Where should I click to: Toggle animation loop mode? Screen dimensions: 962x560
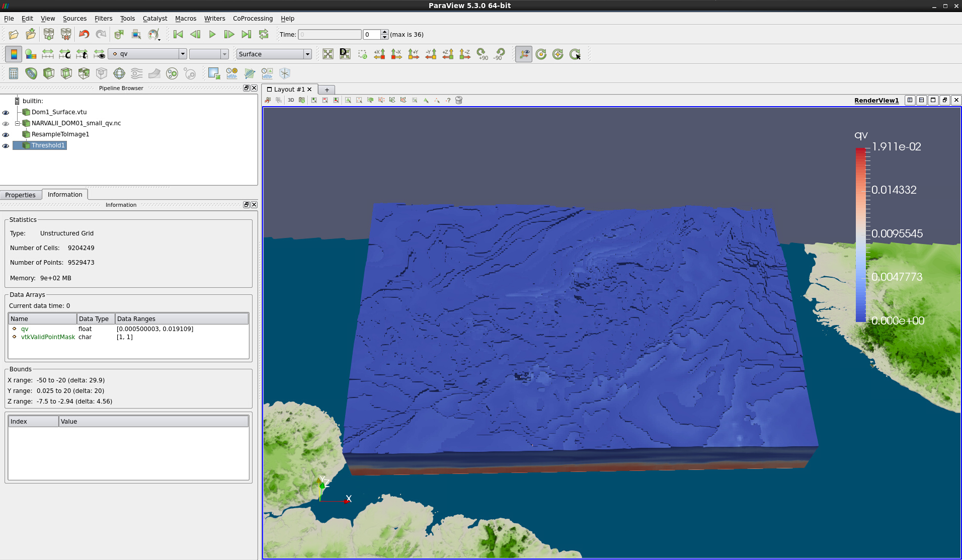(264, 34)
